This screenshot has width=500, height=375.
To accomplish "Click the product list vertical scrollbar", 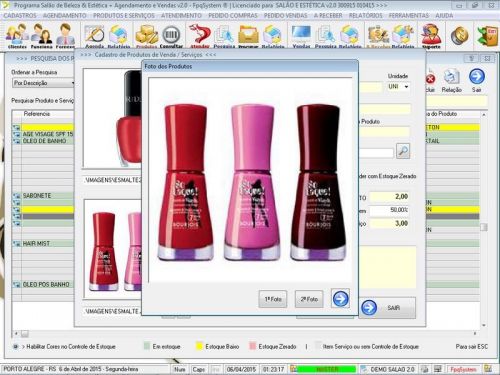I will pyautogui.click(x=484, y=220).
